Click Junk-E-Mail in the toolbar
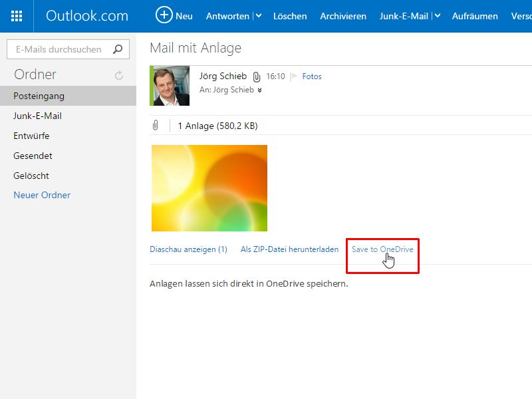This screenshot has height=399, width=532. [x=404, y=16]
